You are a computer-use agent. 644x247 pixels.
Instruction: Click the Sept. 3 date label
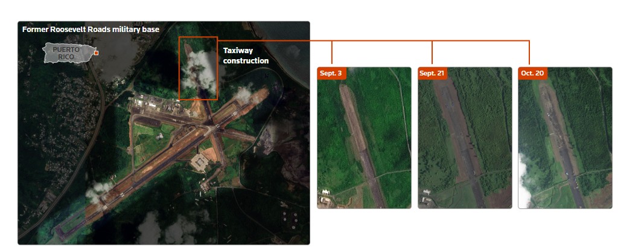pos(331,73)
